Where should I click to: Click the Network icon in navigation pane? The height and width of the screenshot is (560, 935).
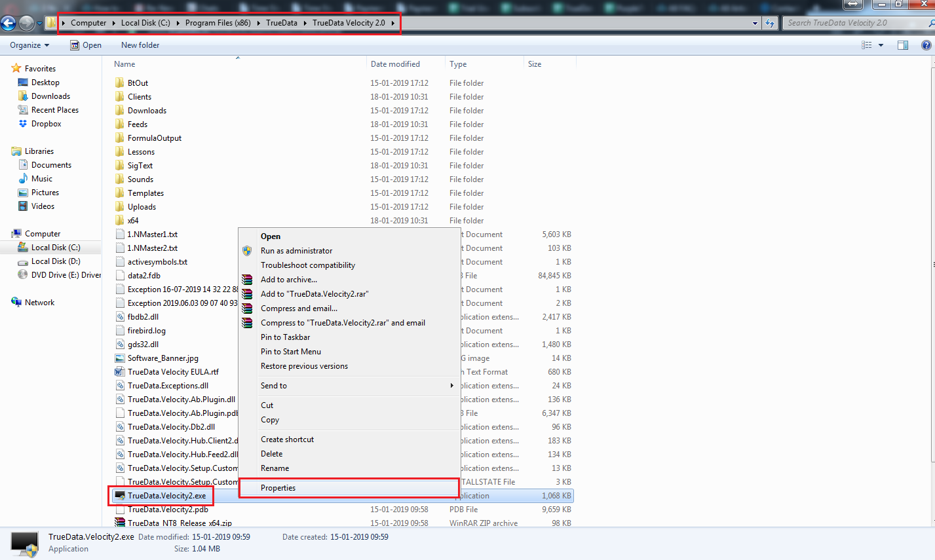16,303
